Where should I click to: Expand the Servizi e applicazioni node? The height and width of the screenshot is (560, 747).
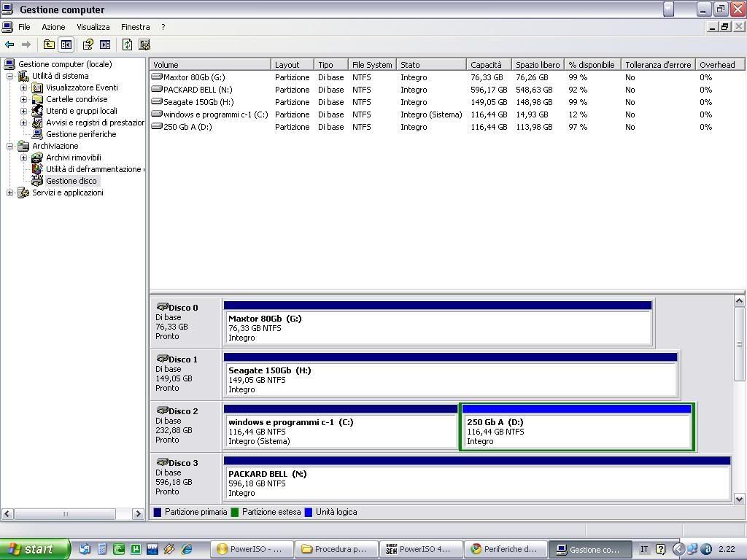click(x=9, y=192)
